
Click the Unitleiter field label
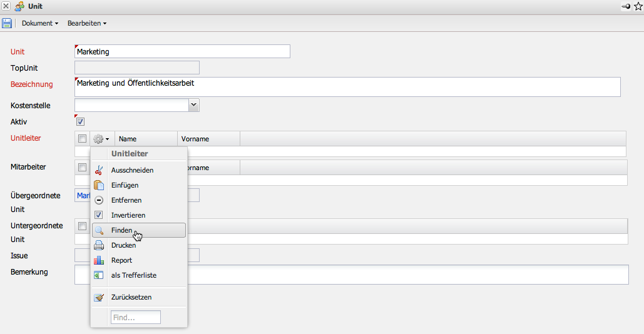point(26,138)
